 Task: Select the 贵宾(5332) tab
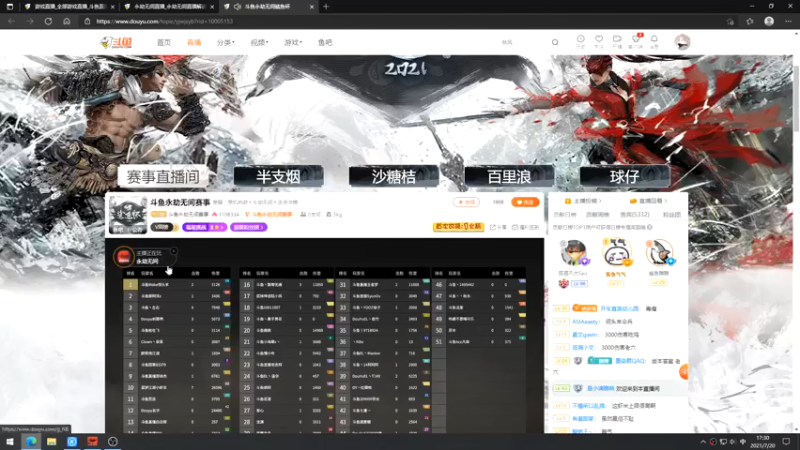click(x=635, y=215)
